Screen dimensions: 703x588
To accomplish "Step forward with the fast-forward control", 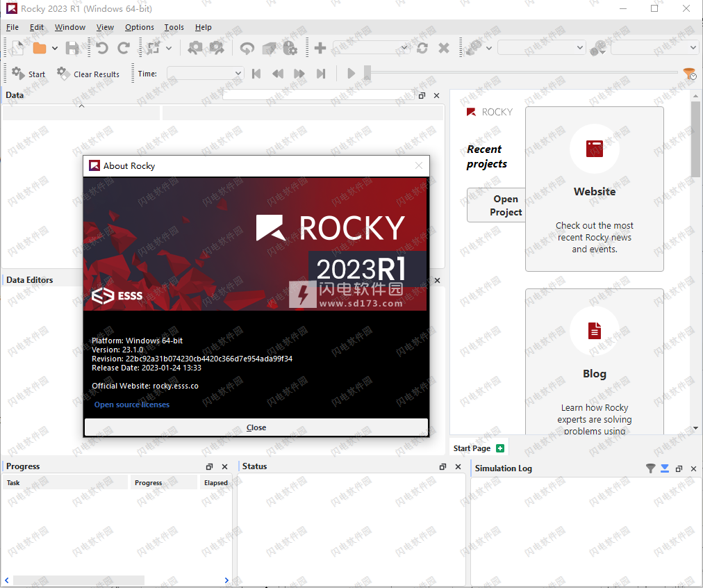I will tap(299, 74).
